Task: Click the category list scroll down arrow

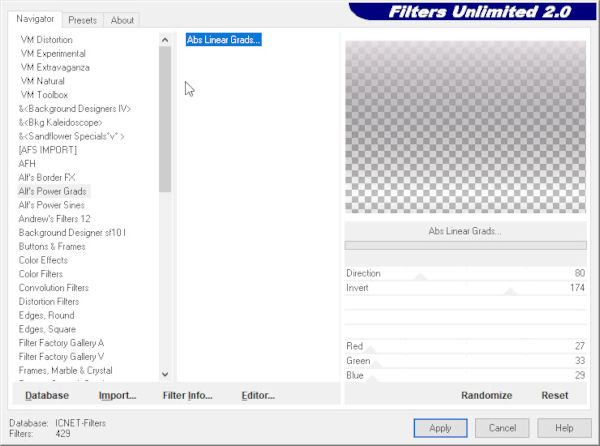Action: [x=165, y=374]
